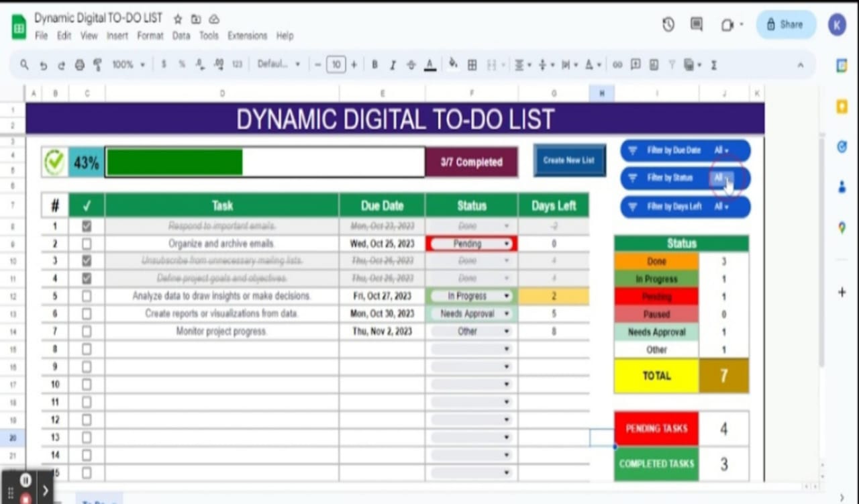The width and height of the screenshot is (859, 504).
Task: Print the spreadsheet using printer icon
Action: click(x=80, y=65)
